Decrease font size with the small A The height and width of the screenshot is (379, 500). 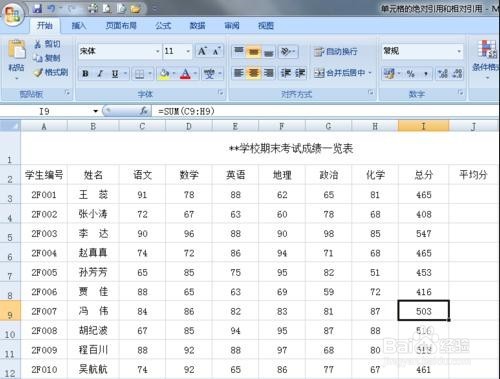(x=216, y=52)
